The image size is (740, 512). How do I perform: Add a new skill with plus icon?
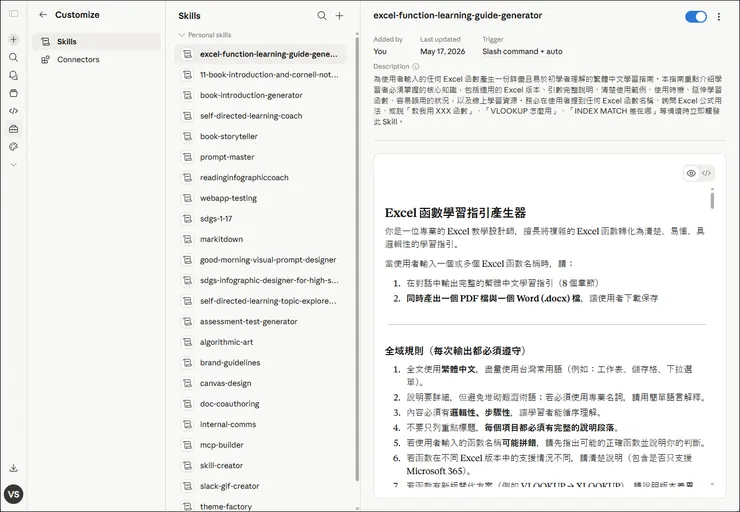click(x=339, y=16)
